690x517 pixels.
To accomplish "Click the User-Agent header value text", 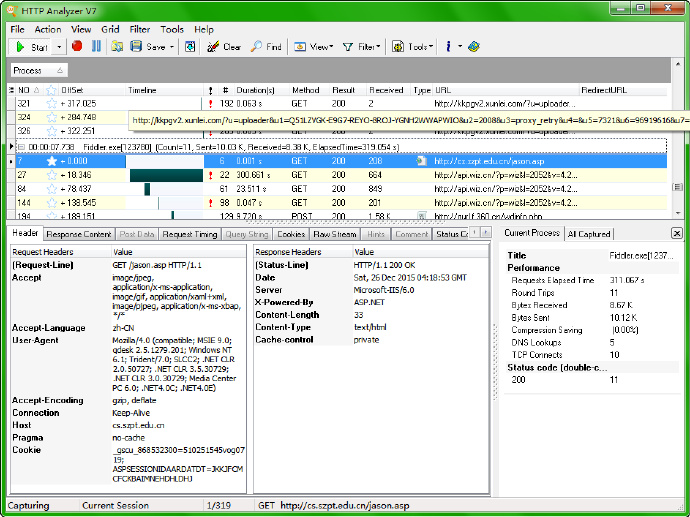I will coord(174,364).
